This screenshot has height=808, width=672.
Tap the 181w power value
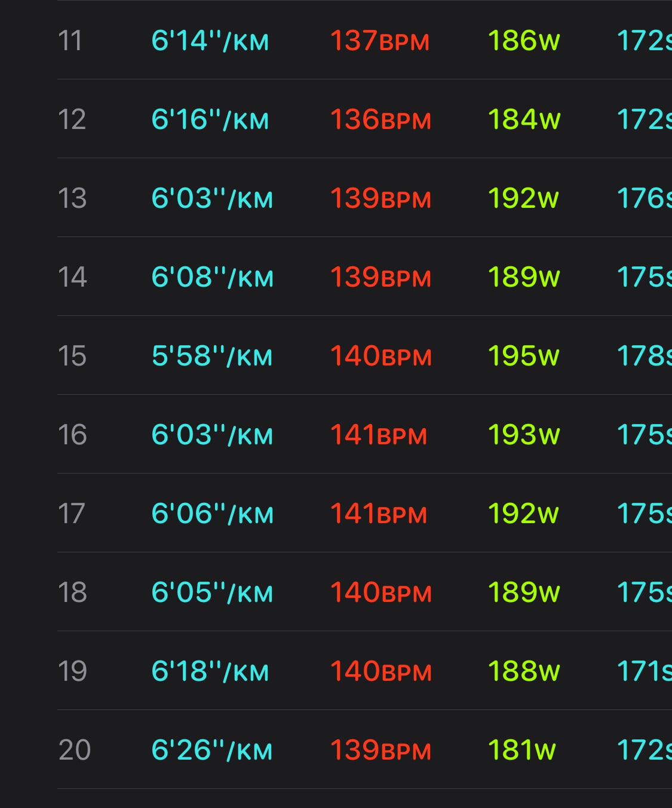click(x=521, y=750)
